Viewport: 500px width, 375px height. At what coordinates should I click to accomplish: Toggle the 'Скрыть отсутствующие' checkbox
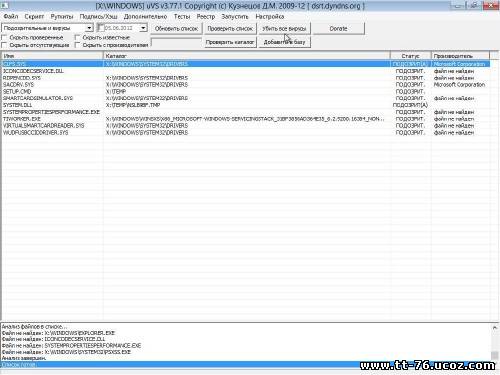pos(5,45)
